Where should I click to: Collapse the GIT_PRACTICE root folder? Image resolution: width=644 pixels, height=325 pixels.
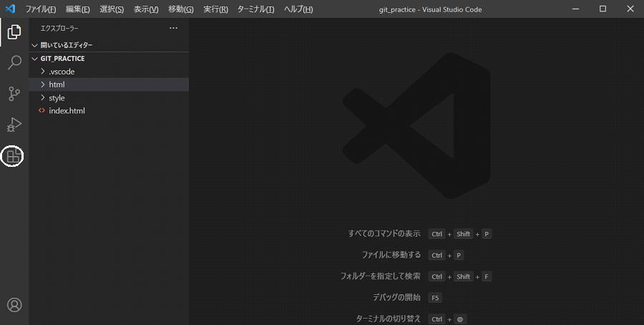[35, 59]
